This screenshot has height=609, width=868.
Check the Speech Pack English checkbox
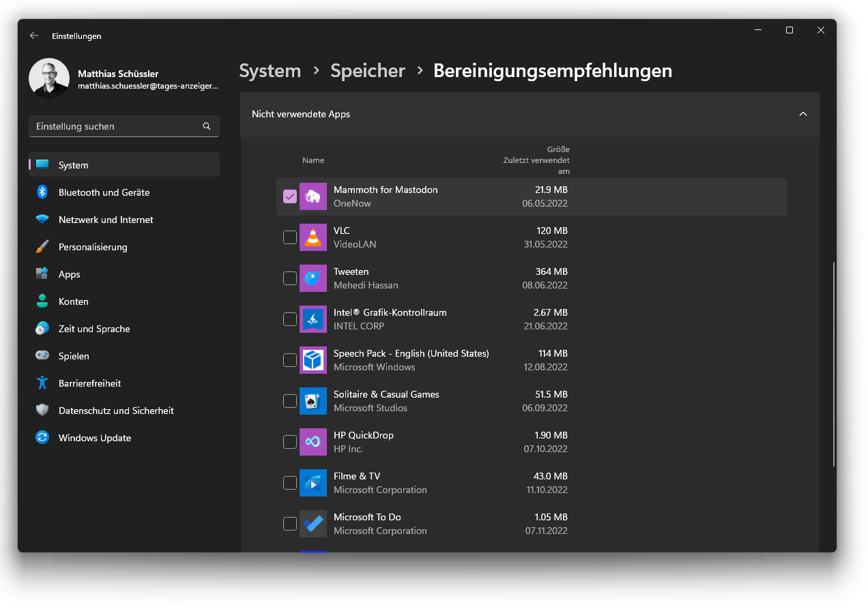pos(290,360)
